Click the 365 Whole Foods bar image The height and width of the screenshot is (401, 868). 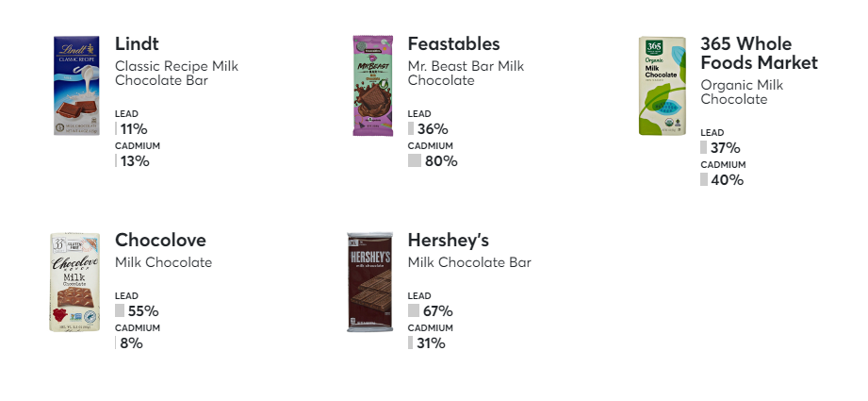pos(663,86)
